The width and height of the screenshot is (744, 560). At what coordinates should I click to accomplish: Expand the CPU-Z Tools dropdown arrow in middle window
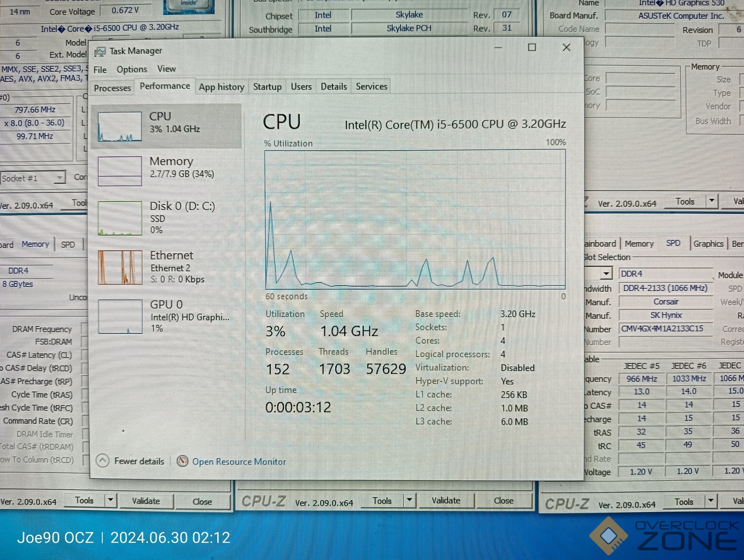[409, 501]
